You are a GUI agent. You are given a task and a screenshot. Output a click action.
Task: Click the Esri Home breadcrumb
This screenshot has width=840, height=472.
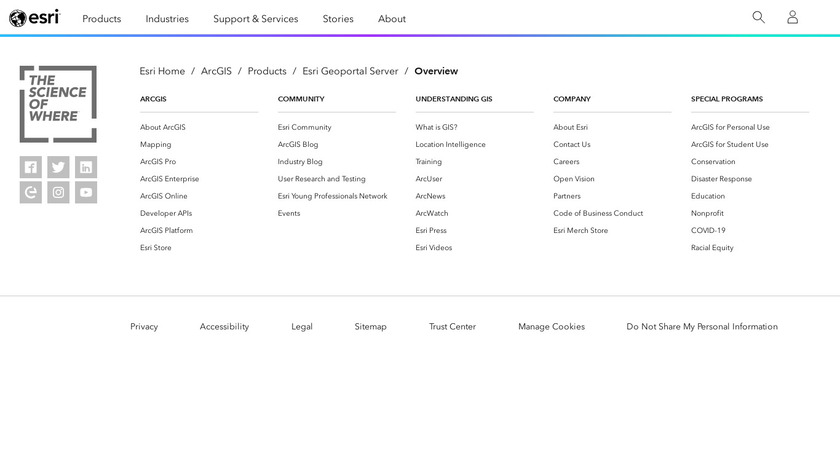coord(162,71)
